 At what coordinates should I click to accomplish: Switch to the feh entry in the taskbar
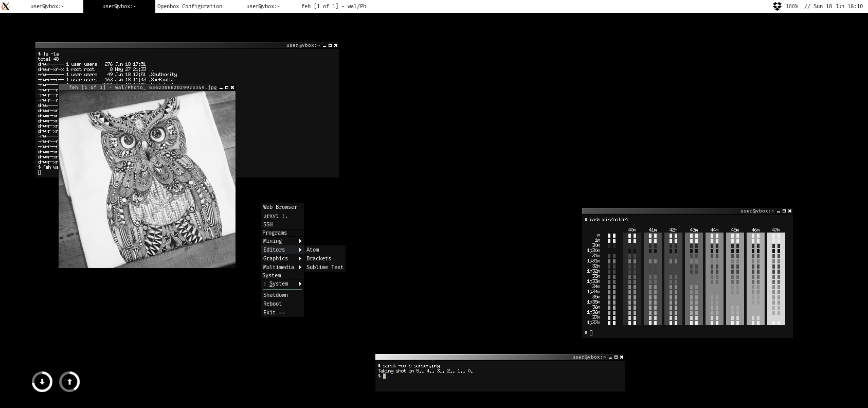(x=335, y=6)
